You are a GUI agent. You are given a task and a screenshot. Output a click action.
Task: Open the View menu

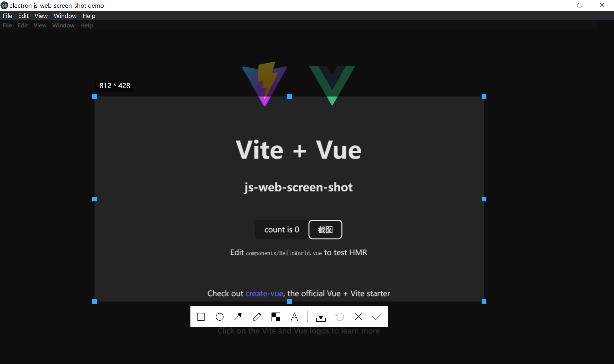pyautogui.click(x=41, y=16)
